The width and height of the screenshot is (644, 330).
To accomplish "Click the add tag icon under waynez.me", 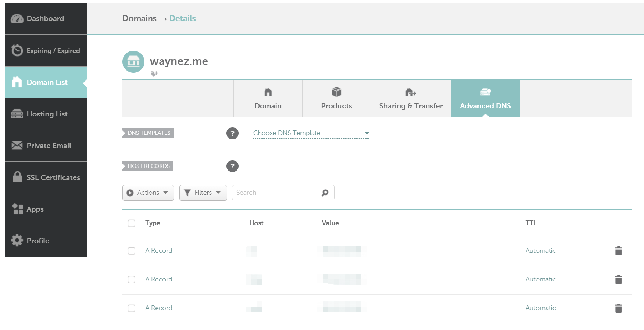I will tap(154, 74).
